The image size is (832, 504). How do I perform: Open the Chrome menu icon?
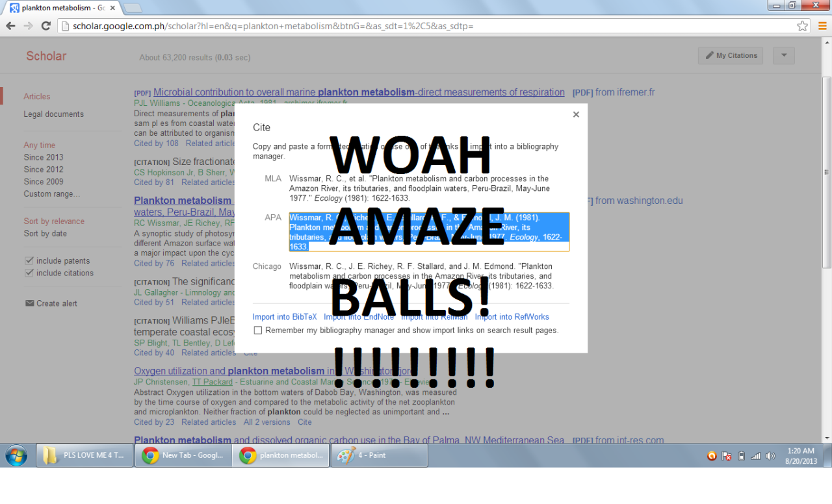pyautogui.click(x=822, y=26)
